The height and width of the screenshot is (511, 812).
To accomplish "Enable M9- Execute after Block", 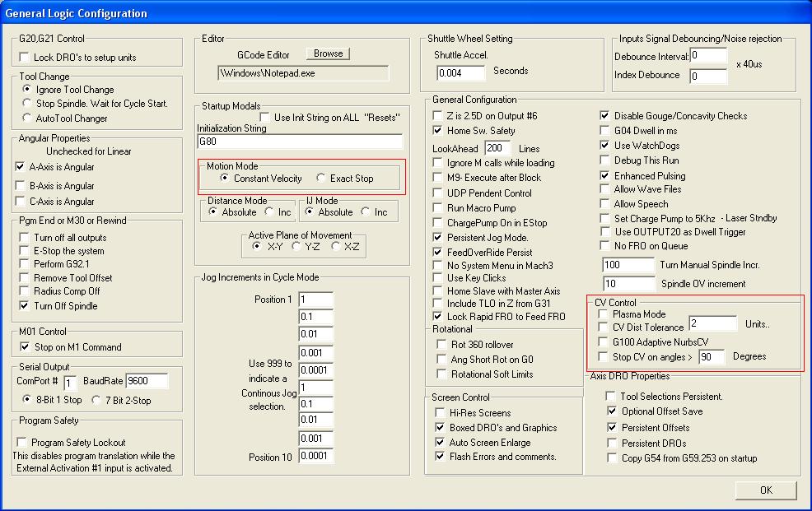I will pos(437,178).
